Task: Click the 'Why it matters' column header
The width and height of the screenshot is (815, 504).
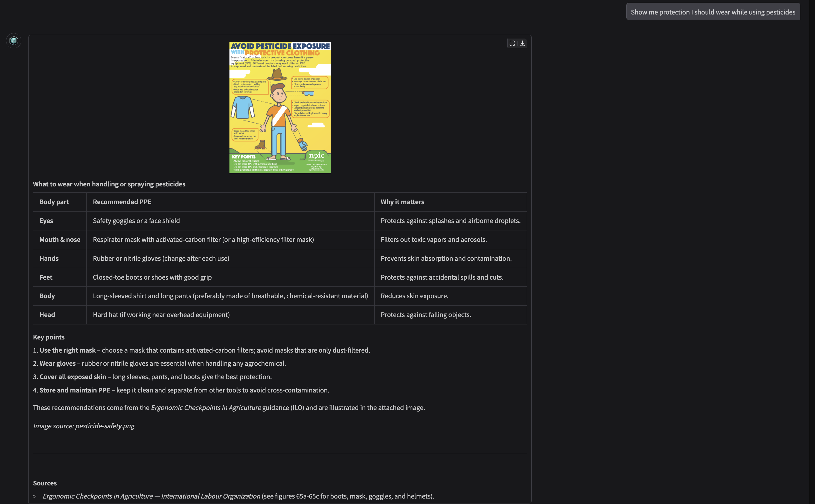Action: click(402, 202)
